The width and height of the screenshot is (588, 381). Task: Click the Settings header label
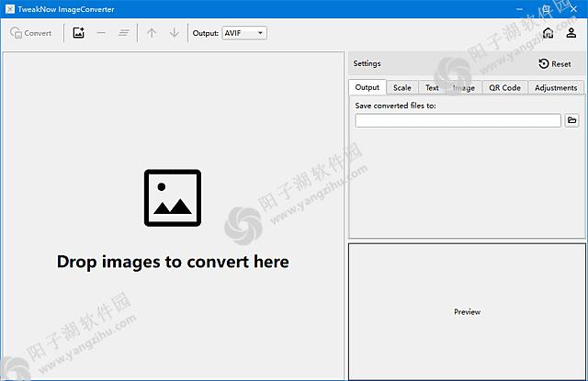367,63
